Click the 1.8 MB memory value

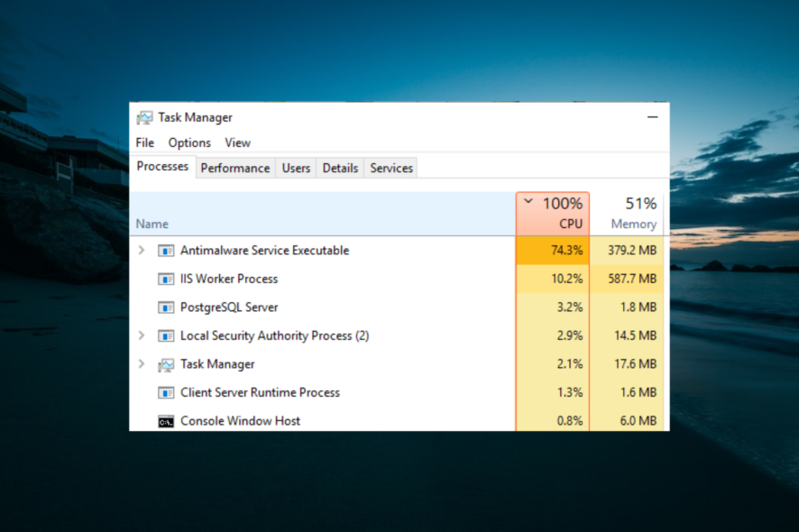click(x=638, y=307)
